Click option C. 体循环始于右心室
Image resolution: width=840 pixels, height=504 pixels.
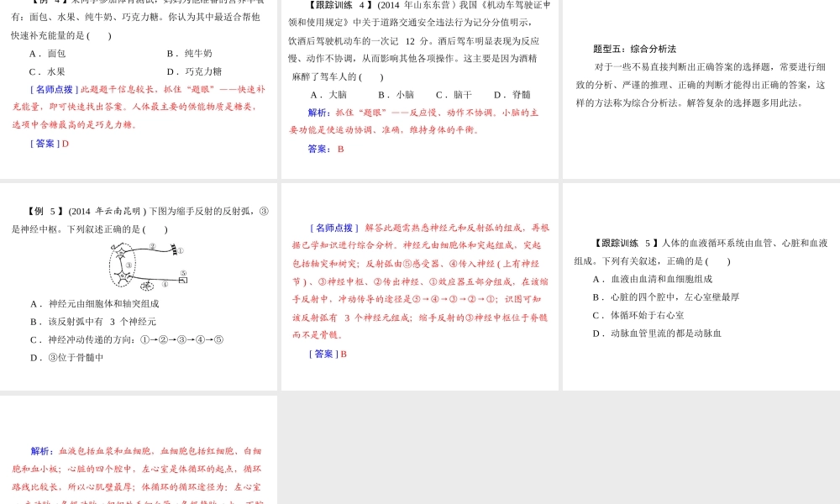(638, 316)
